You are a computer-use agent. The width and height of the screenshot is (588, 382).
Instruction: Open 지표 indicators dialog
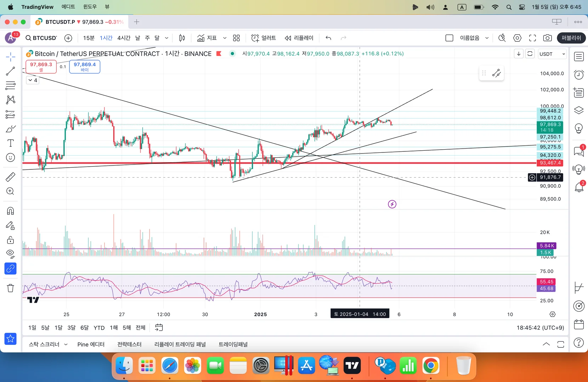click(x=207, y=38)
